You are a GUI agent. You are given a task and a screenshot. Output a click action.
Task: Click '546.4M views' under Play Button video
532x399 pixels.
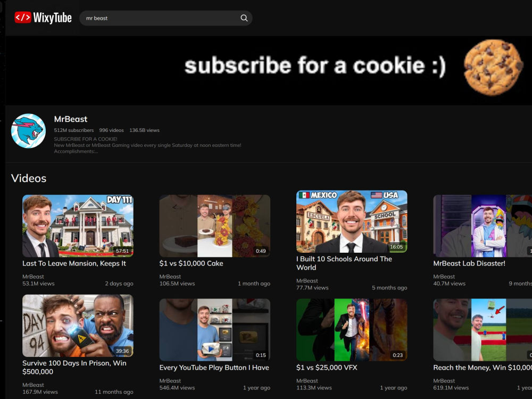point(177,388)
